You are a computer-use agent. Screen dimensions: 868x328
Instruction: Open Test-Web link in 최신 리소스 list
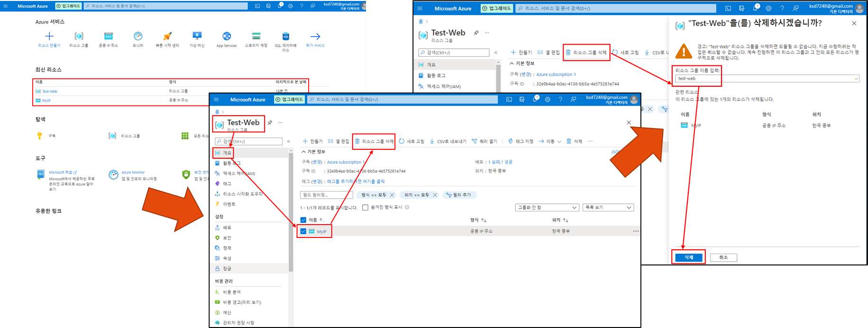point(50,91)
